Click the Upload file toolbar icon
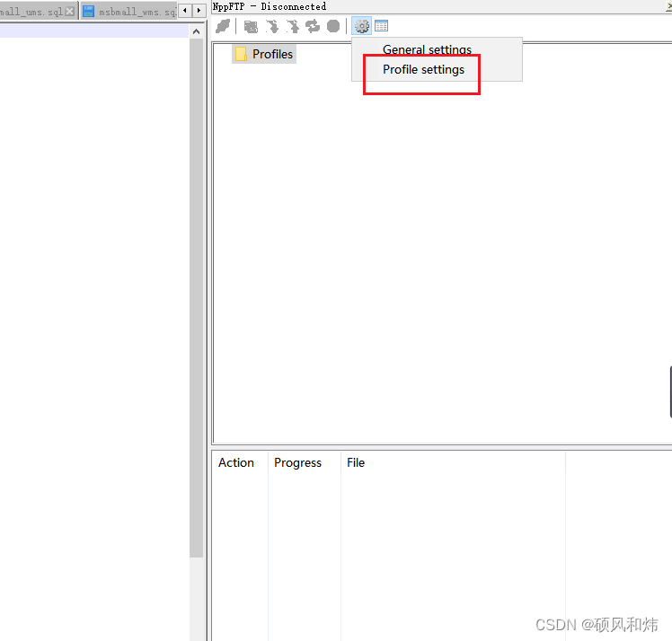Image resolution: width=672 pixels, height=641 pixels. click(x=293, y=27)
